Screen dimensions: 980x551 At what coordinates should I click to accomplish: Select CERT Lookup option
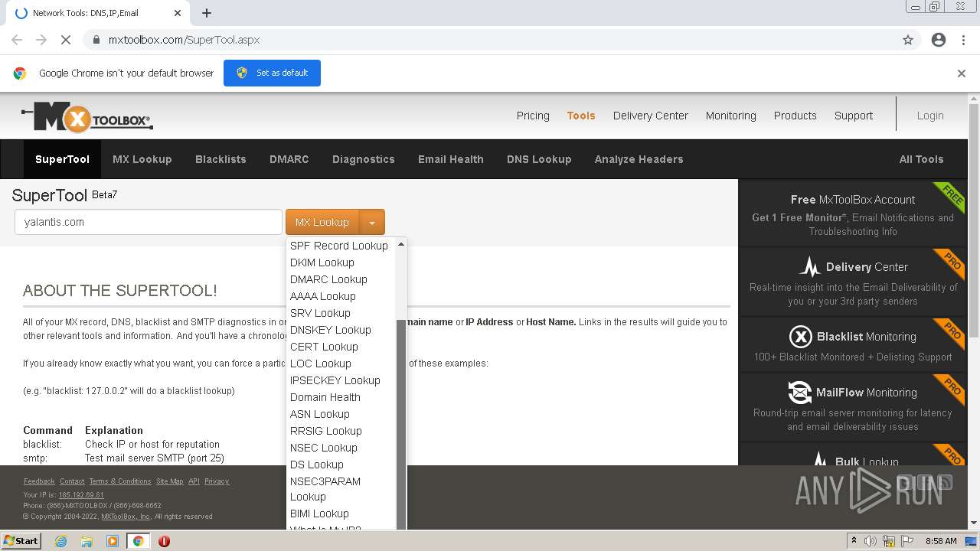point(324,347)
